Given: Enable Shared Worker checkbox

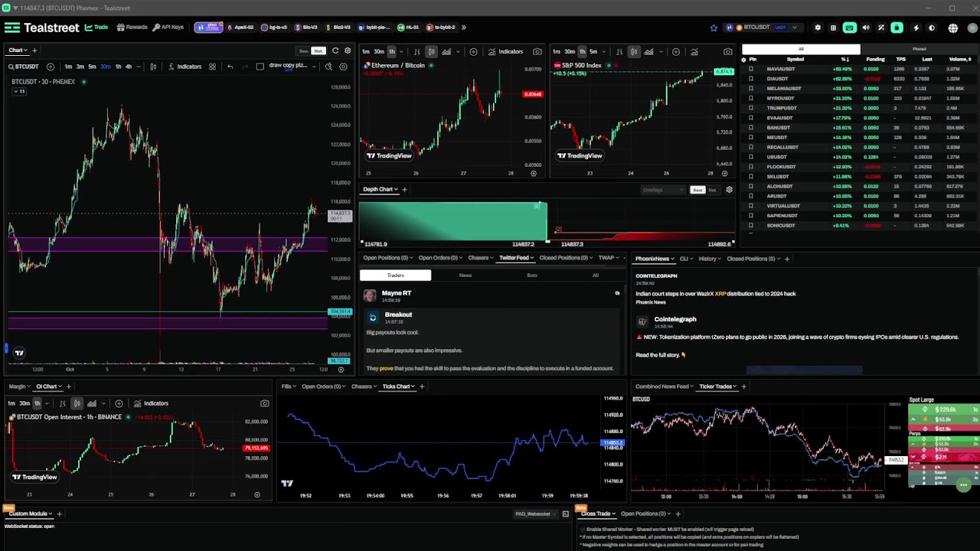Looking at the screenshot, I should tap(583, 530).
